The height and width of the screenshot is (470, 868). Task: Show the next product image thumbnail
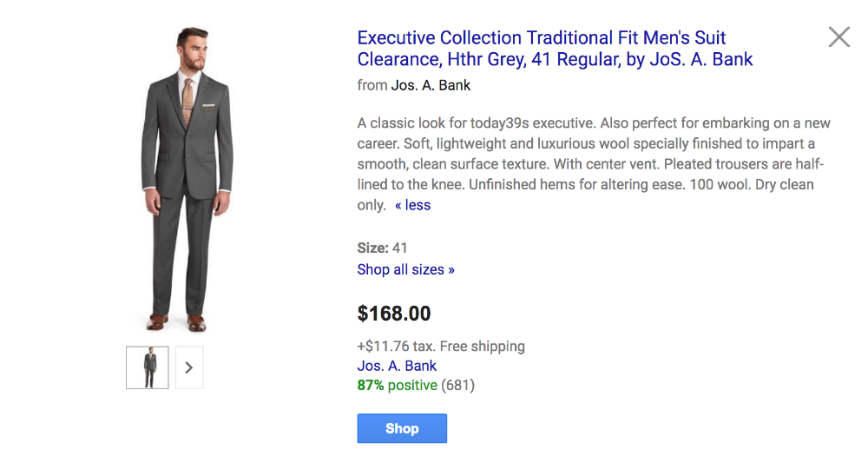click(189, 367)
